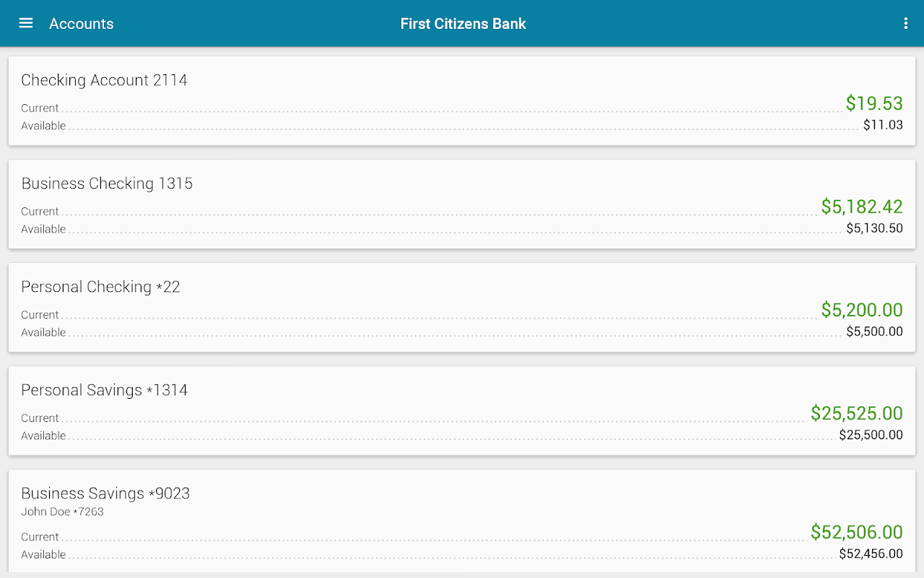Viewport: 924px width, 578px height.
Task: Click the $5,200.00 current balance
Action: 861,310
